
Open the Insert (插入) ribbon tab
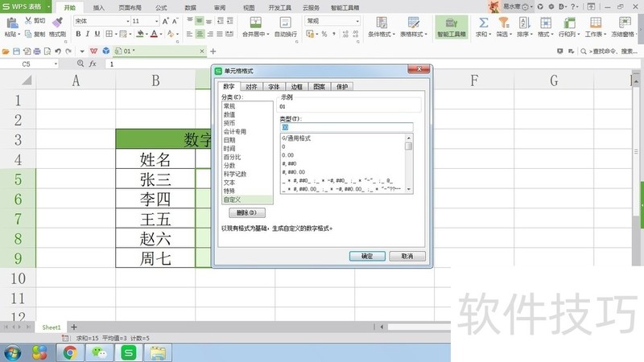tap(98, 8)
